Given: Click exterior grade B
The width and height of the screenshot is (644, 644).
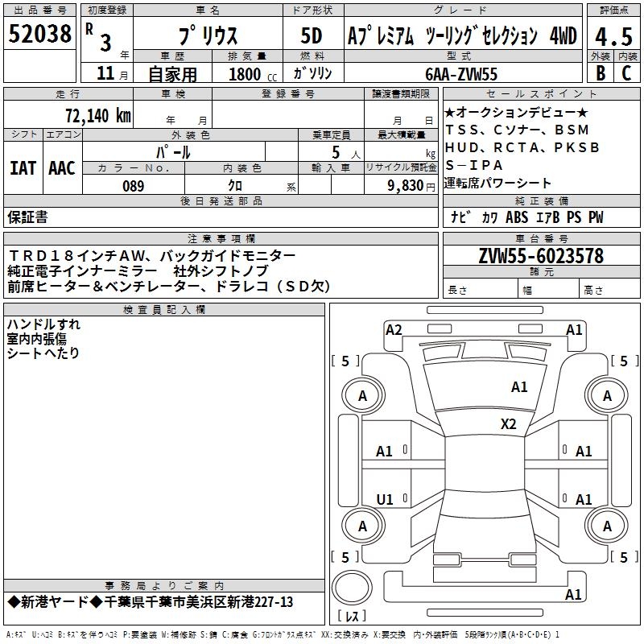Looking at the screenshot, I should point(601,72).
